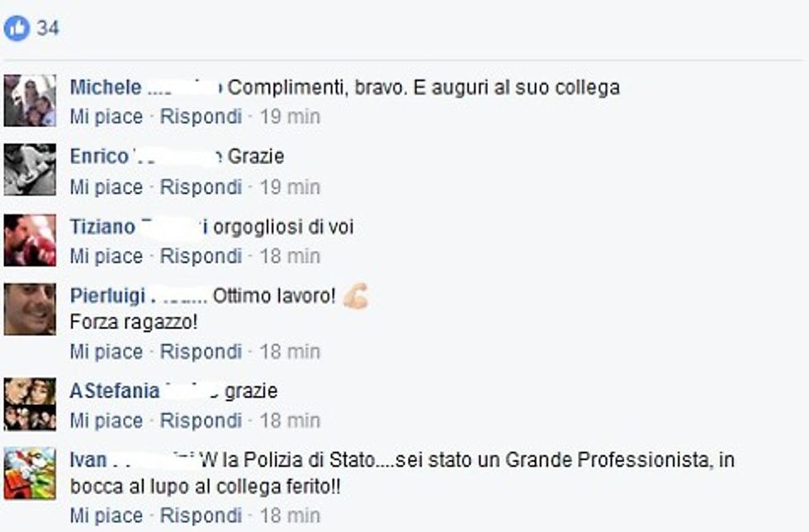Reply to Pierluigi's comment via Rispondi

pyautogui.click(x=201, y=352)
